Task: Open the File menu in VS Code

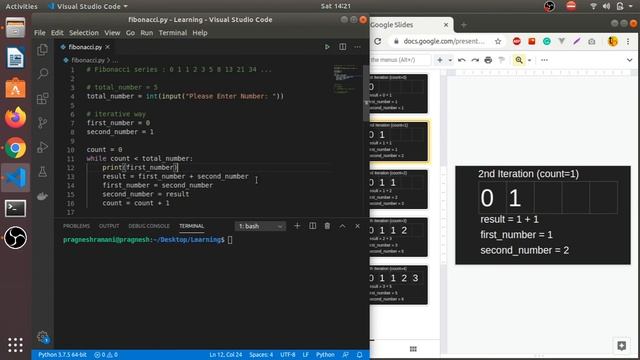Action: pos(40,33)
